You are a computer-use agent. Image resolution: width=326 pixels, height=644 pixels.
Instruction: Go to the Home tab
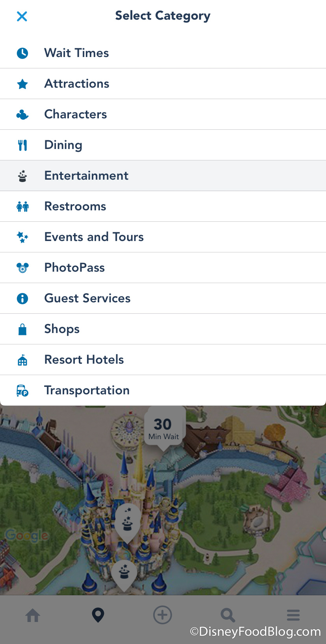click(x=33, y=615)
